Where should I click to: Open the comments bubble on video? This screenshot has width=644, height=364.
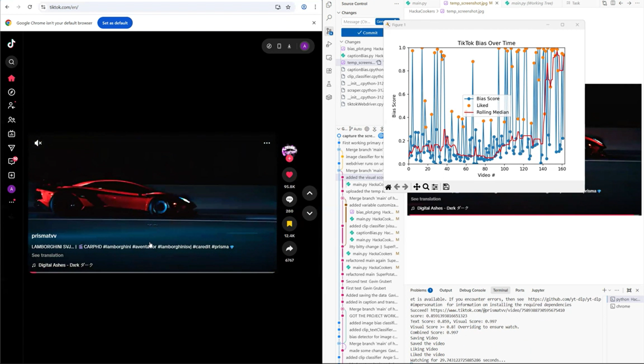click(289, 199)
